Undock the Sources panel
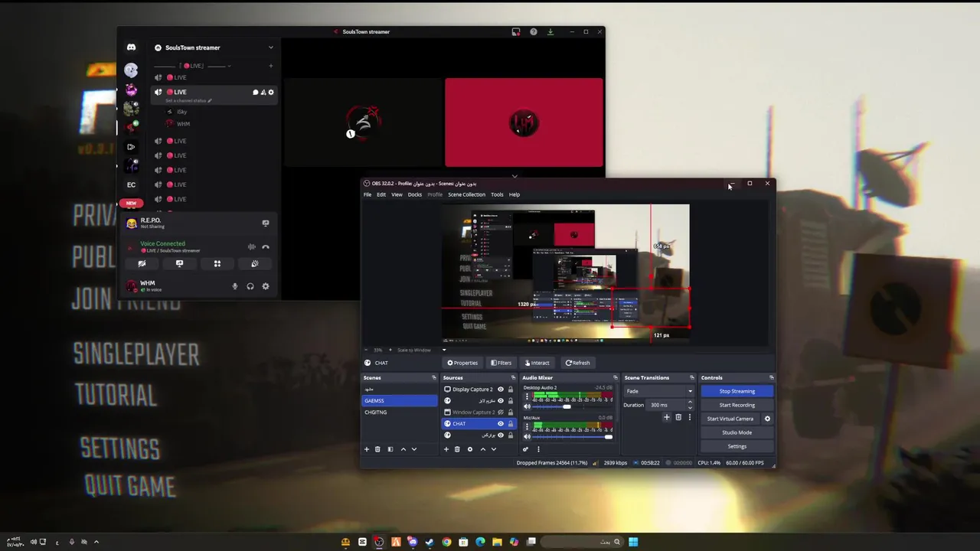Screen dimensions: 980x551 pos(514,377)
